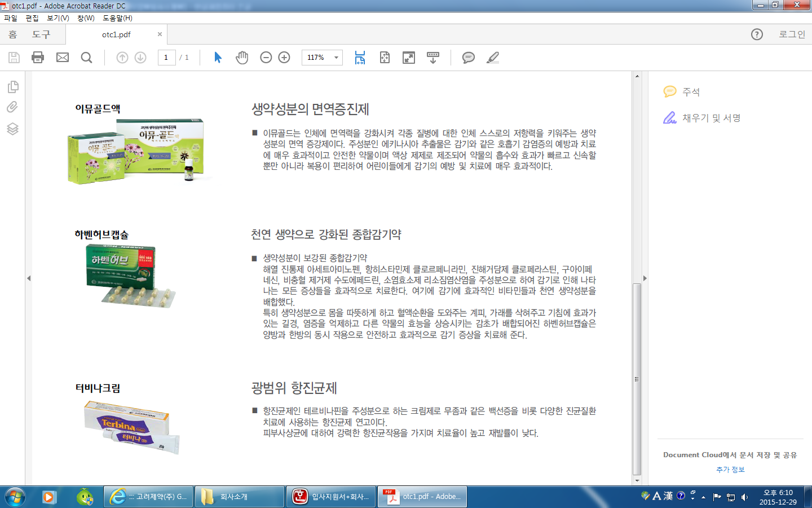
Task: Click the Print file icon
Action: coord(38,58)
